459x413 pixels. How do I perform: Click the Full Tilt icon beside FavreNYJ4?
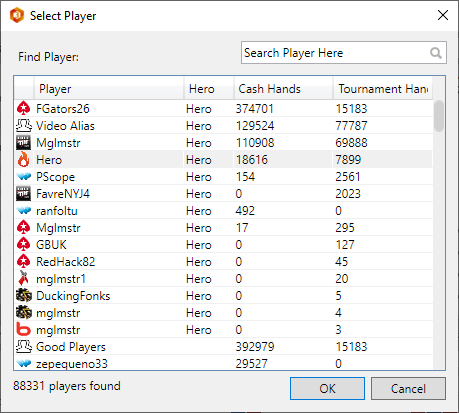click(23, 193)
